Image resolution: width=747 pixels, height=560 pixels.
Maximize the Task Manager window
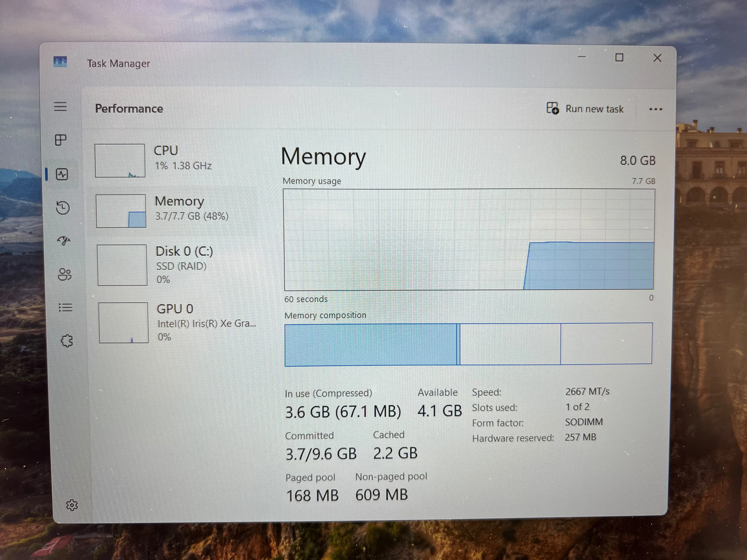coord(619,57)
